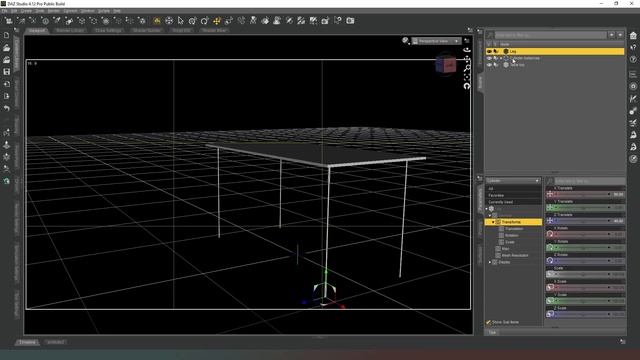This screenshot has width=640, height=360.
Task: Open the node selector dropdown in Parameters
Action: [x=513, y=180]
